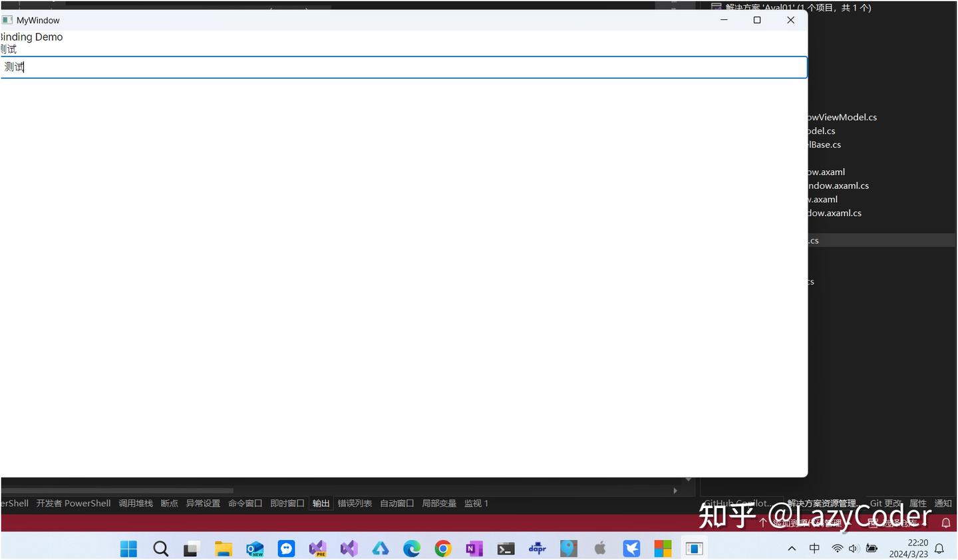958x560 pixels.
Task: Show hidden icons via system tray chevron
Action: tap(792, 548)
